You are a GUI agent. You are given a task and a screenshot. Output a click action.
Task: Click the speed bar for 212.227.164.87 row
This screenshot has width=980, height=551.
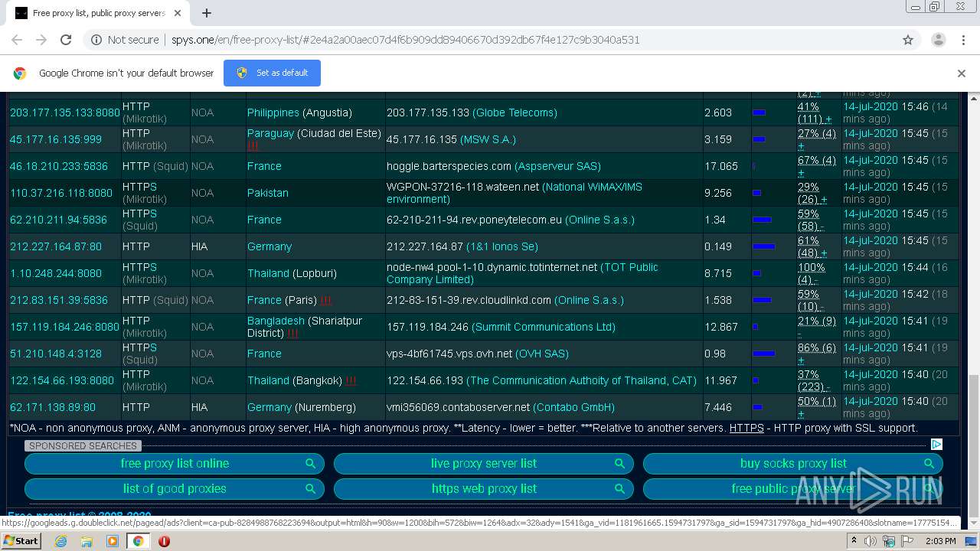tap(763, 246)
